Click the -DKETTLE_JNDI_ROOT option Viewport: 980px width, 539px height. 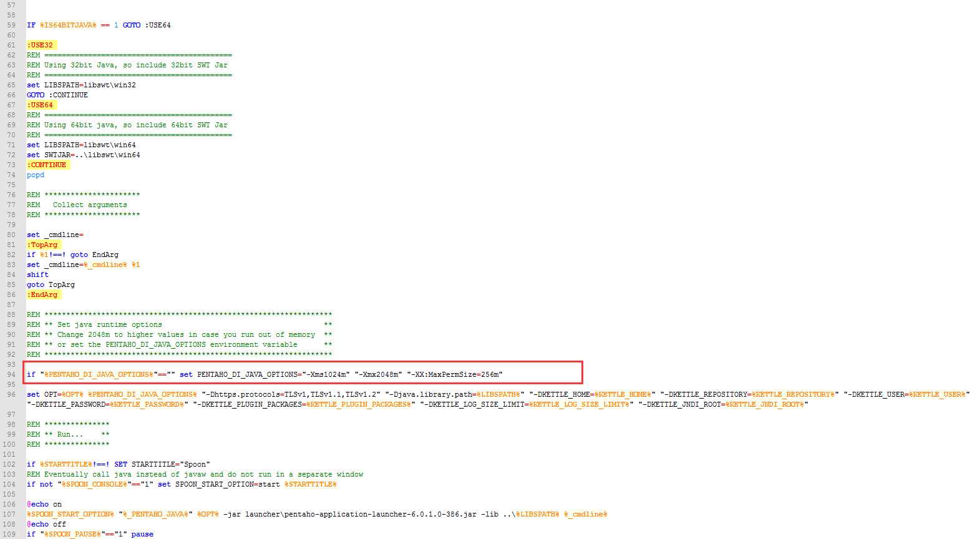click(x=724, y=404)
